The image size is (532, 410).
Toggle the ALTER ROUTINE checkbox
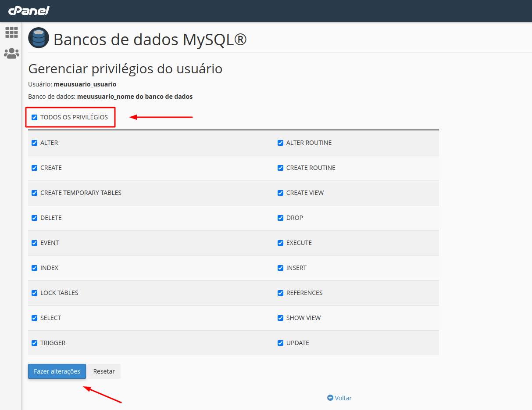[281, 143]
